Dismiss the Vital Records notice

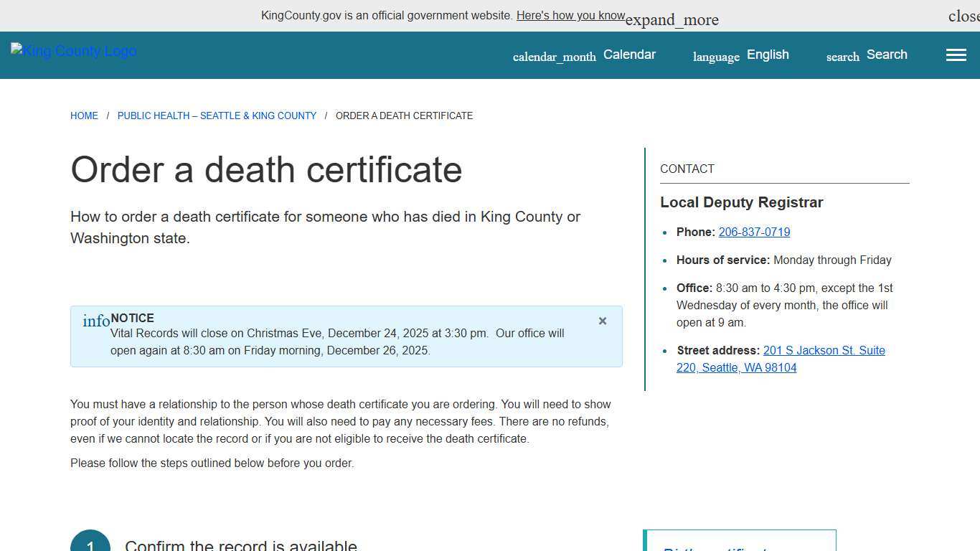603,321
